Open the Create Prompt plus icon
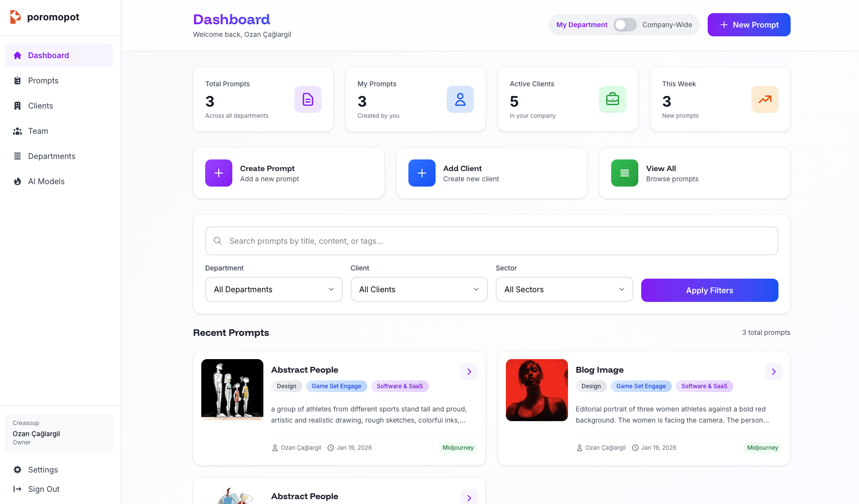The image size is (859, 504). (218, 173)
